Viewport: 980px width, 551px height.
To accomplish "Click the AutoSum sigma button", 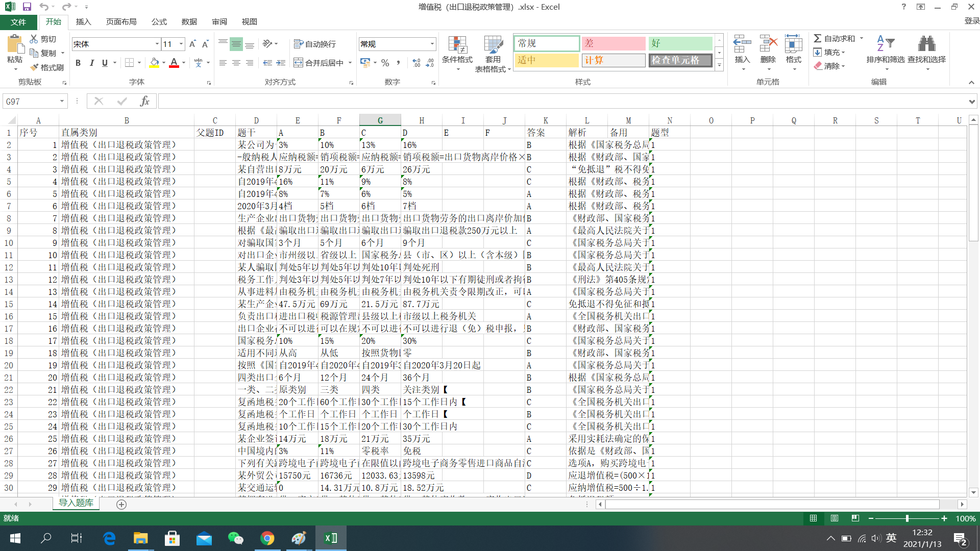I will coord(835,38).
